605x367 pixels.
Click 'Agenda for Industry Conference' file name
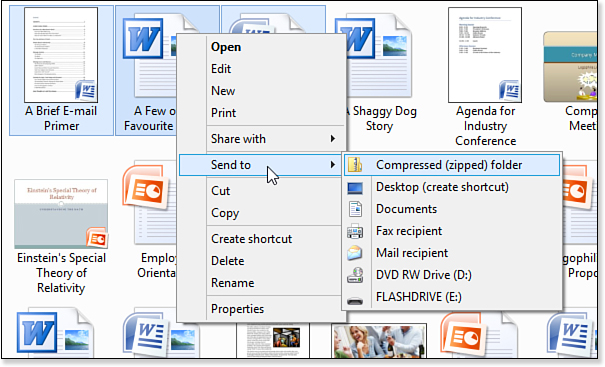tap(485, 126)
